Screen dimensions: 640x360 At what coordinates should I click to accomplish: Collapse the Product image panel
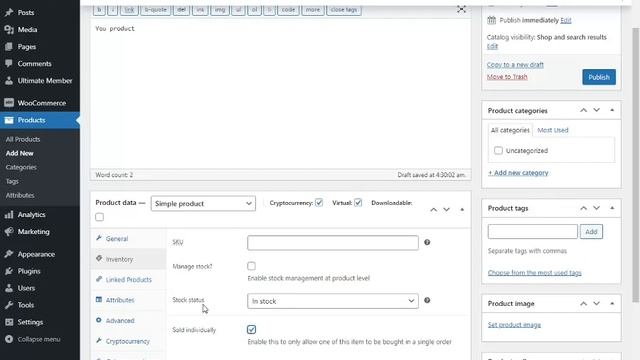coord(612,304)
